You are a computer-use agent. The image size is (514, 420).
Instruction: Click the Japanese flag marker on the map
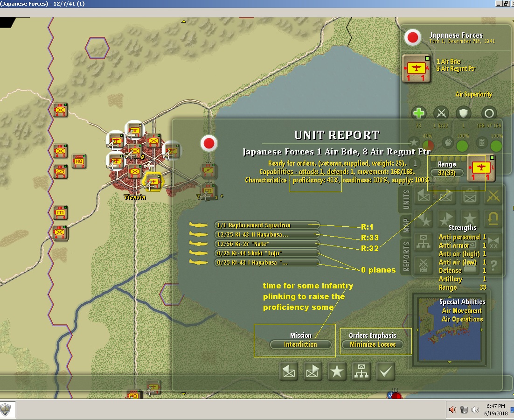coord(209,143)
